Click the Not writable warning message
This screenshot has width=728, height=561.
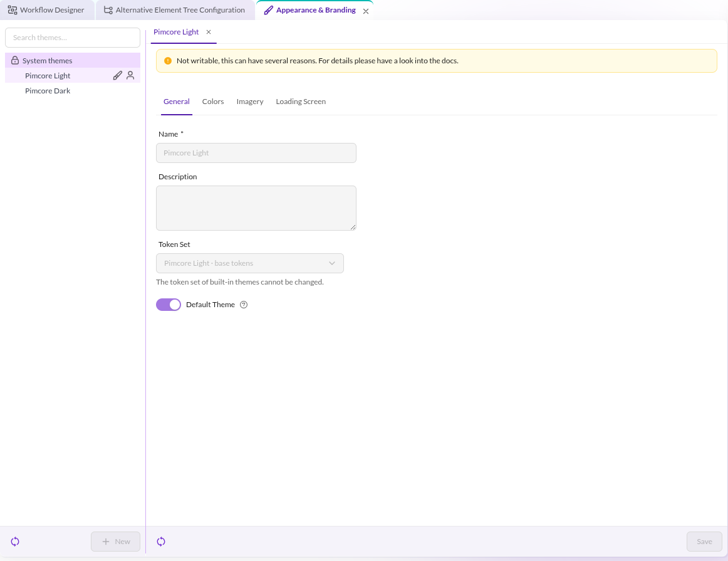click(x=318, y=61)
